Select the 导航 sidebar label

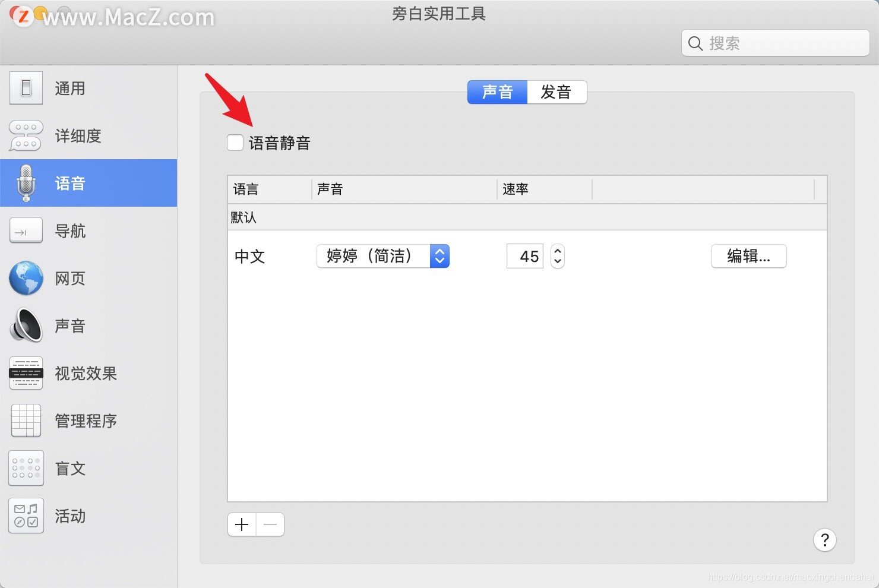coord(70,231)
